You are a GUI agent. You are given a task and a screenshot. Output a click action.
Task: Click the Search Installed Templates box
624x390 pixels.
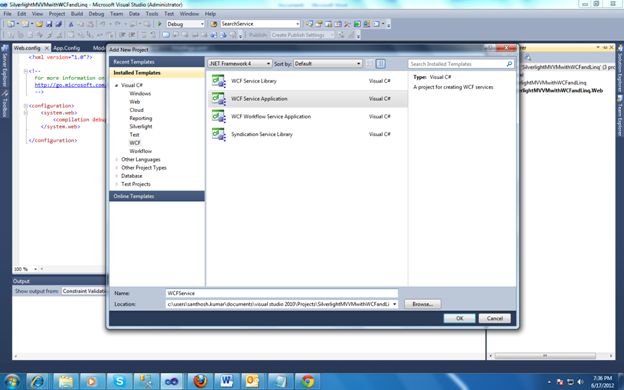(x=461, y=64)
